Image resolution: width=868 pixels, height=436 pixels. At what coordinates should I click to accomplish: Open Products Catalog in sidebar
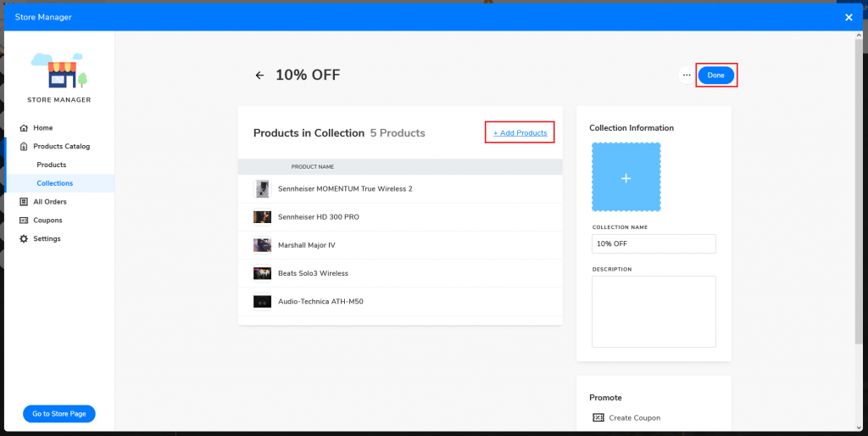click(59, 146)
